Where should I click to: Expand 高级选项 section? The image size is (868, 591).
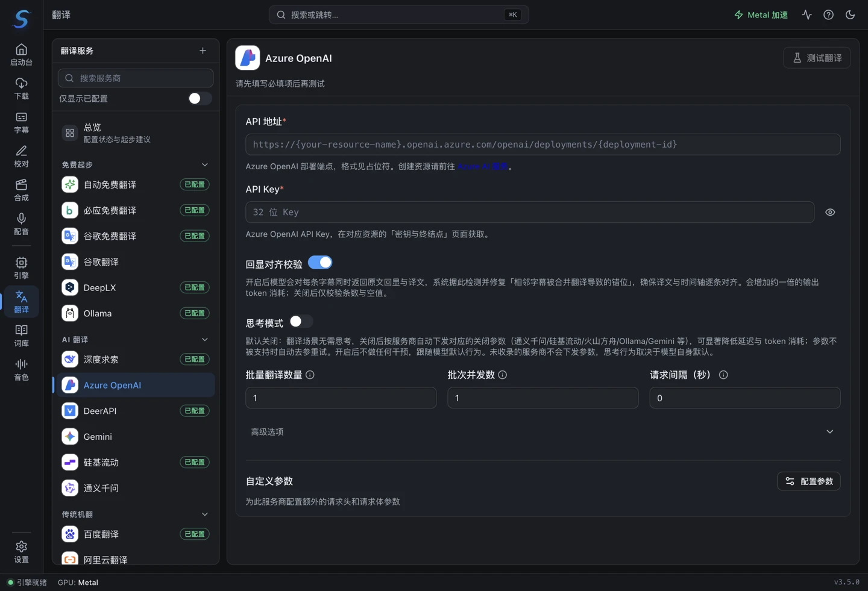click(x=542, y=432)
